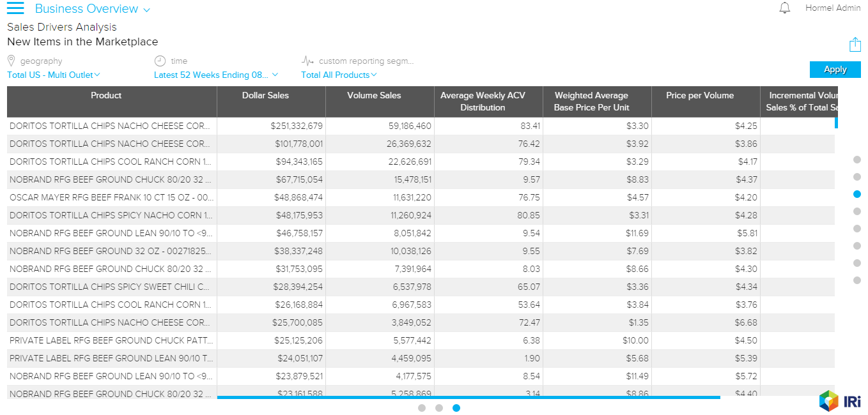Click the share/export icon
Image resolution: width=868 pixels, height=415 pixels.
pyautogui.click(x=855, y=45)
